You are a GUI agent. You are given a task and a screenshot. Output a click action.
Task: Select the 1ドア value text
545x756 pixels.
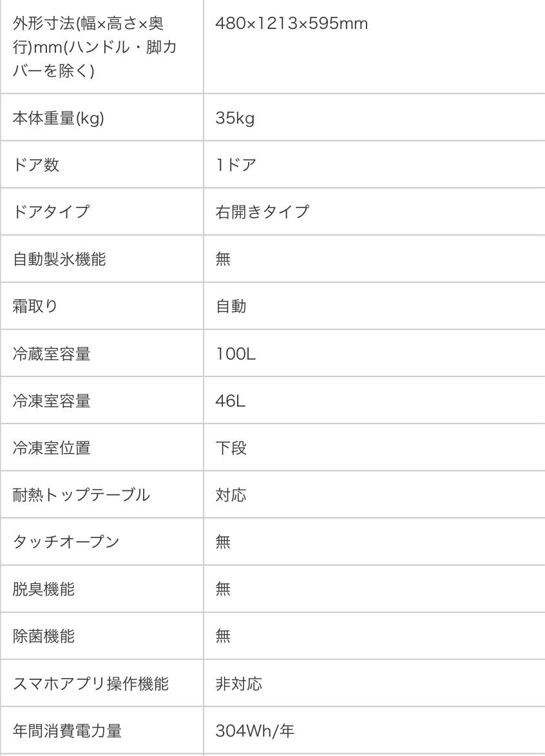(x=236, y=165)
